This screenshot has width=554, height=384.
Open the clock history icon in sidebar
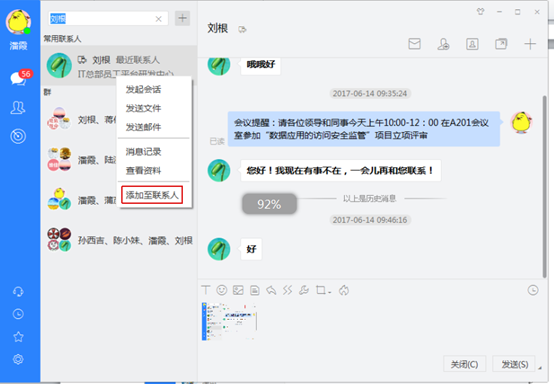point(18,314)
